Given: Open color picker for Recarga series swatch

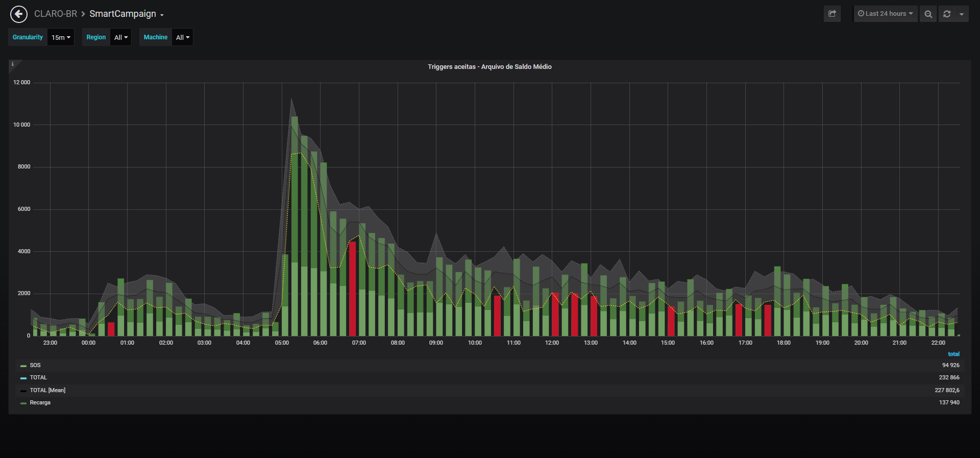Looking at the screenshot, I should pos(23,403).
